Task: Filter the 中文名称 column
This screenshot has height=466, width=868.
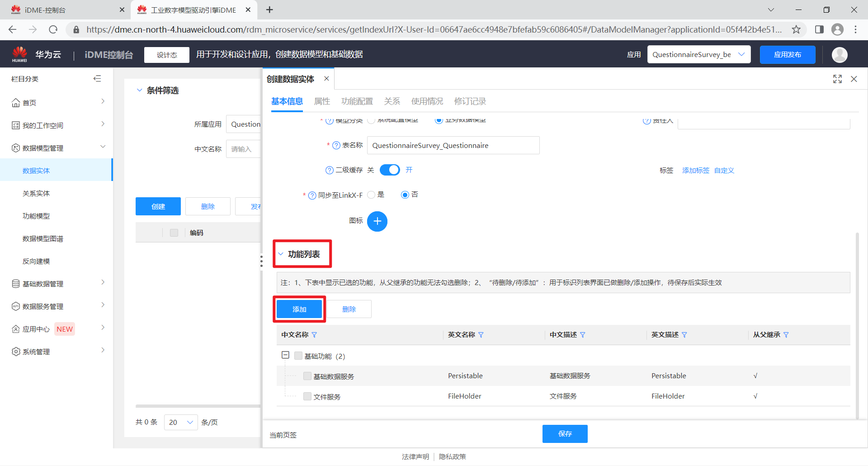Action: coord(314,335)
